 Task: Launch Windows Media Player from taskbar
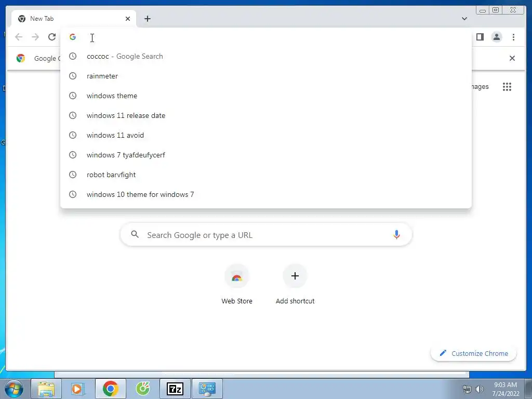click(77, 389)
